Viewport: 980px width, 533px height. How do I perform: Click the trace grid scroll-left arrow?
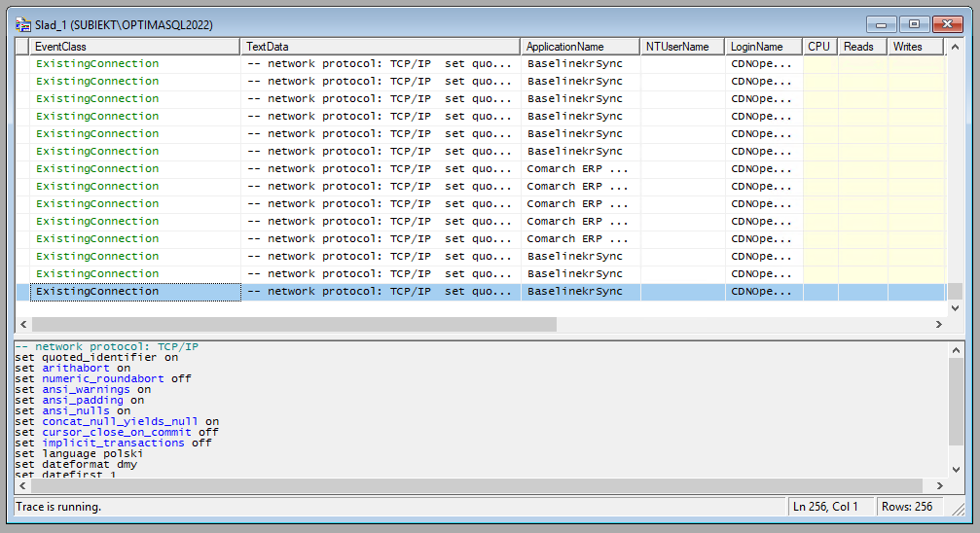(23, 324)
